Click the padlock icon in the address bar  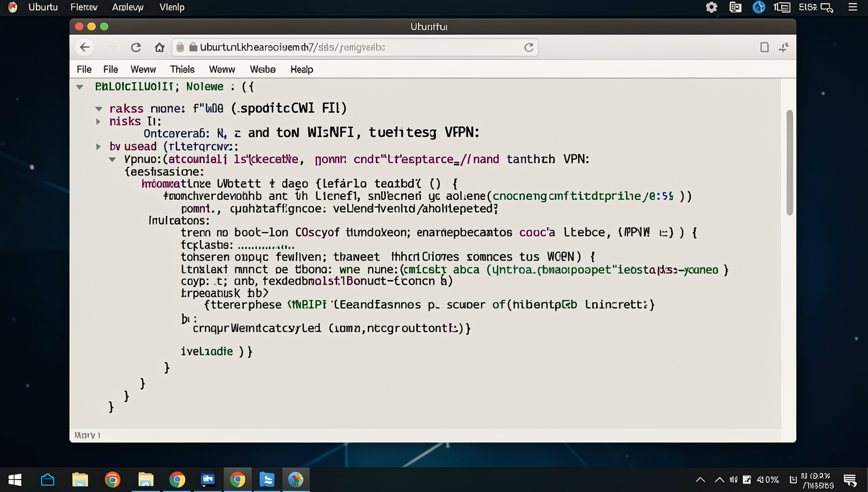tap(193, 47)
